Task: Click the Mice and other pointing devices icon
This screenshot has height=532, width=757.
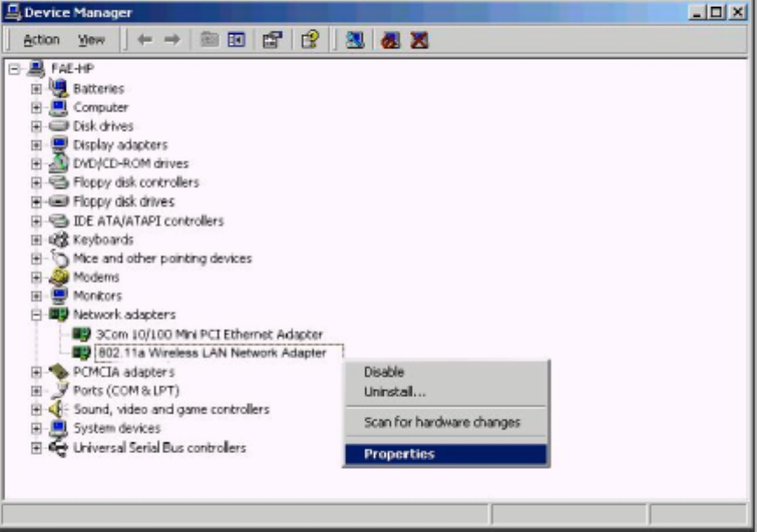Action: tap(60, 259)
